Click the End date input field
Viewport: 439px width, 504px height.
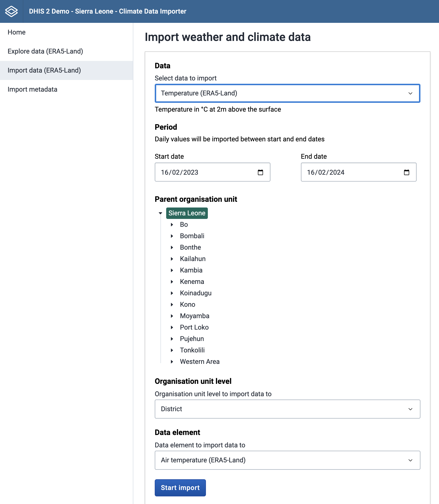[350, 173]
